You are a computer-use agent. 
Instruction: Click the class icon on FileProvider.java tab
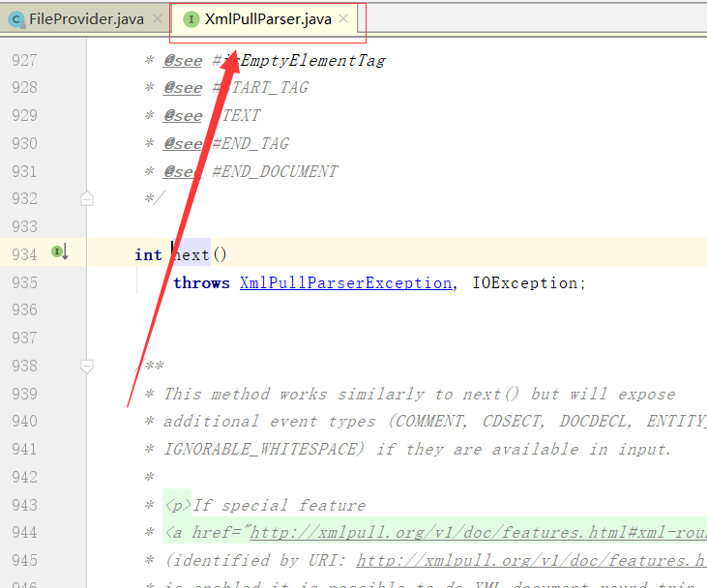pyautogui.click(x=16, y=20)
